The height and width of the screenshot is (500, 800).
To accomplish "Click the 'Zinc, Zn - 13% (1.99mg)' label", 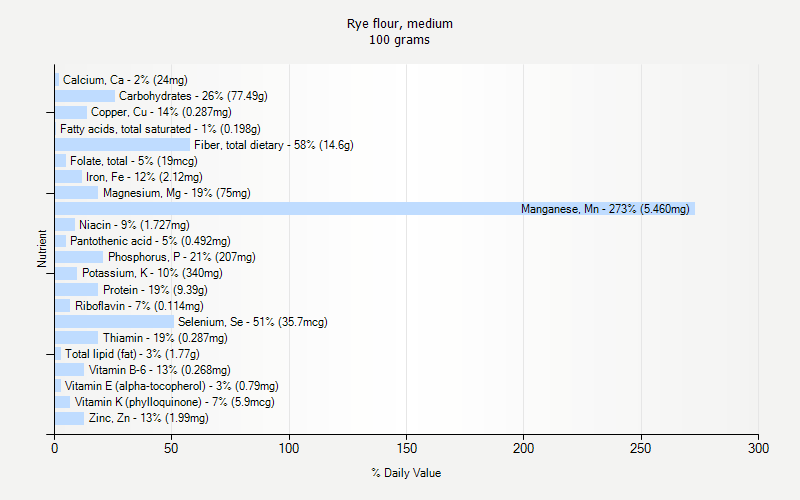I will click(x=148, y=418).
